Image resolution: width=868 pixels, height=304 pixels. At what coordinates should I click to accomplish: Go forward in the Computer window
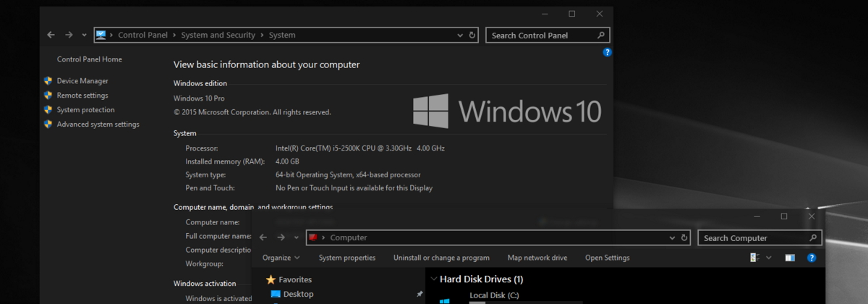click(281, 237)
